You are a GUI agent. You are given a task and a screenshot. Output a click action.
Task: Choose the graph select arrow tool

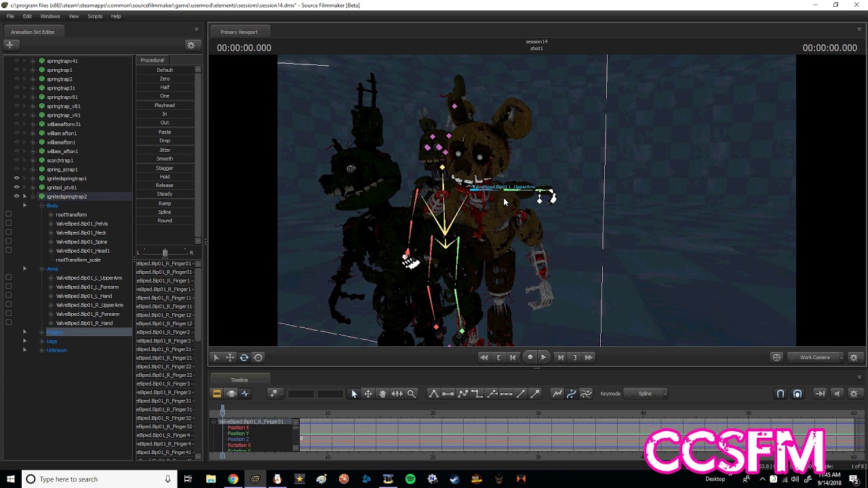tap(354, 393)
